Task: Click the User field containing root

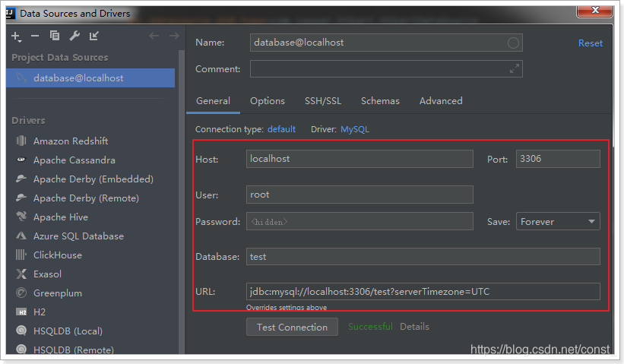Action: (x=360, y=195)
